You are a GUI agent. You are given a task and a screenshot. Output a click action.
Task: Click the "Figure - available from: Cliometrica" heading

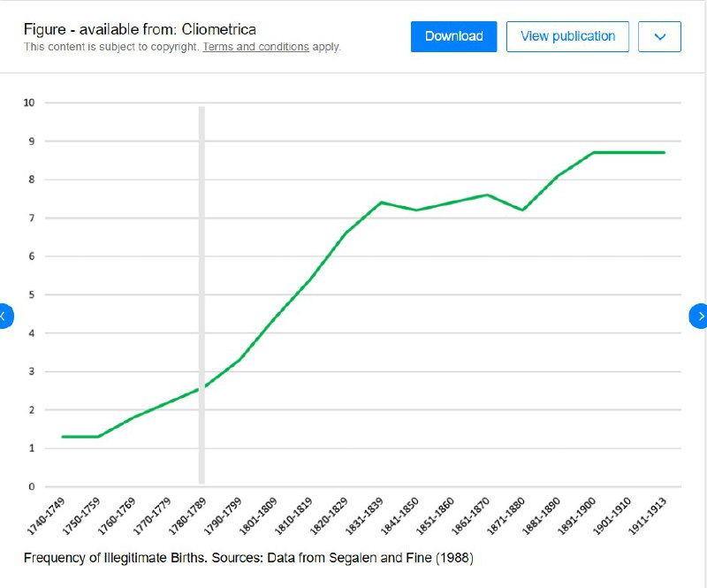coord(140,29)
